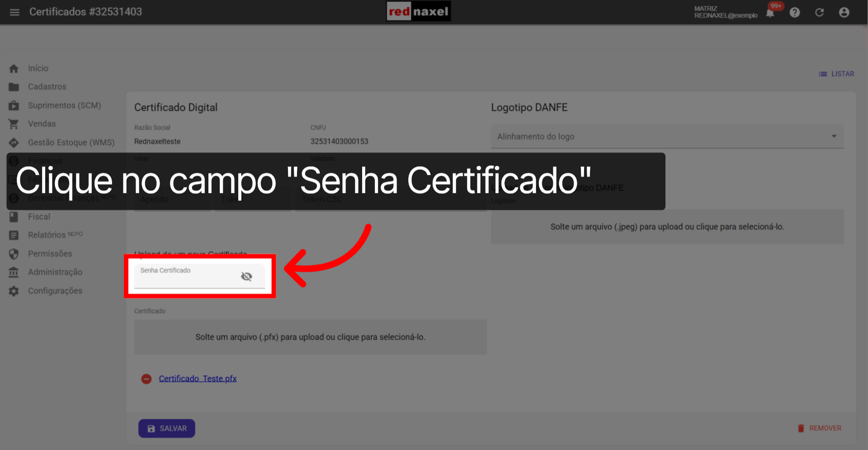Toggle password visibility for Senha Certificado
The width and height of the screenshot is (868, 450).
247,276
